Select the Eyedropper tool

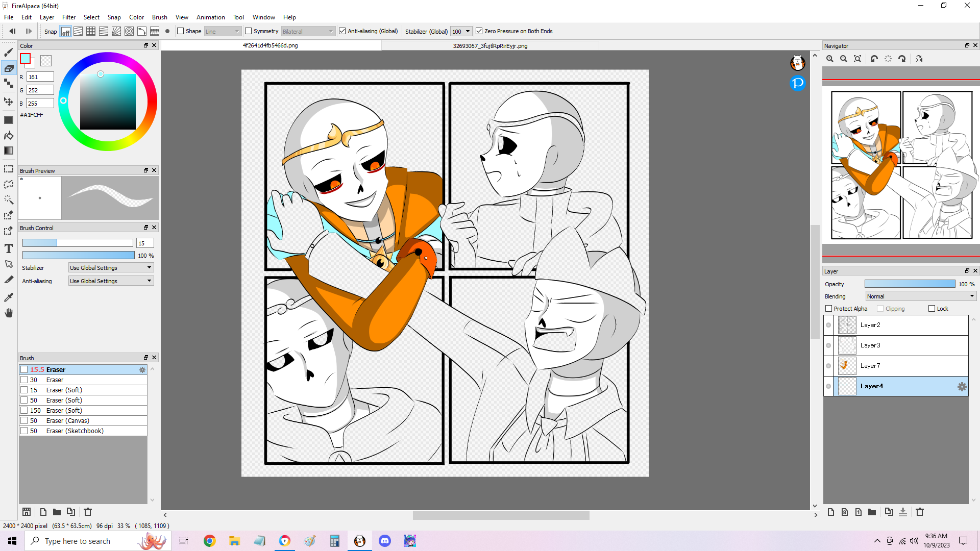[9, 297]
